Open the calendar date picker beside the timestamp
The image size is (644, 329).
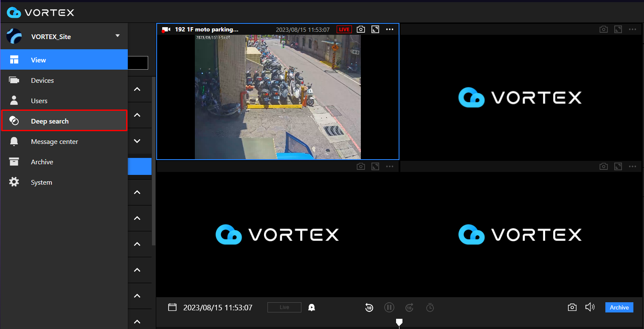tap(172, 307)
